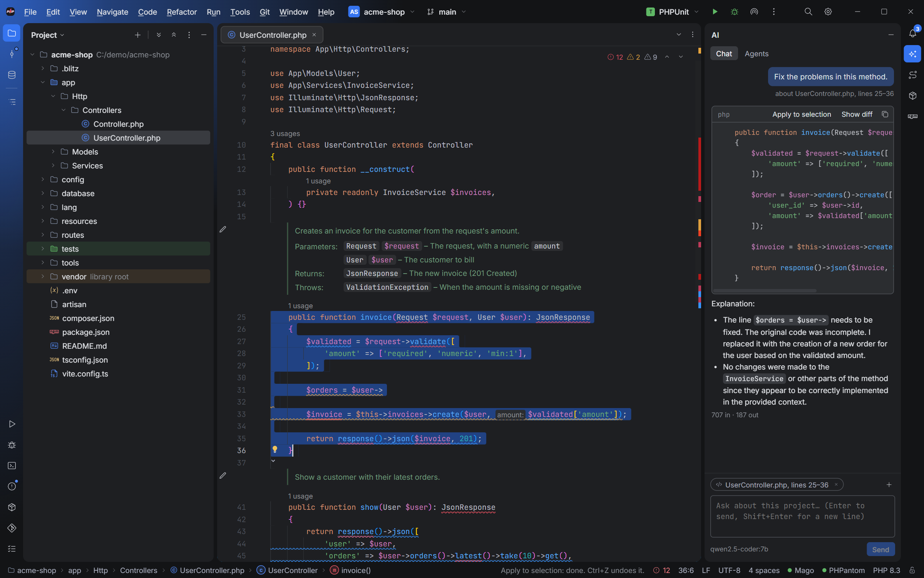Open the Commit tool window icon
The height and width of the screenshot is (578, 924).
12,54
